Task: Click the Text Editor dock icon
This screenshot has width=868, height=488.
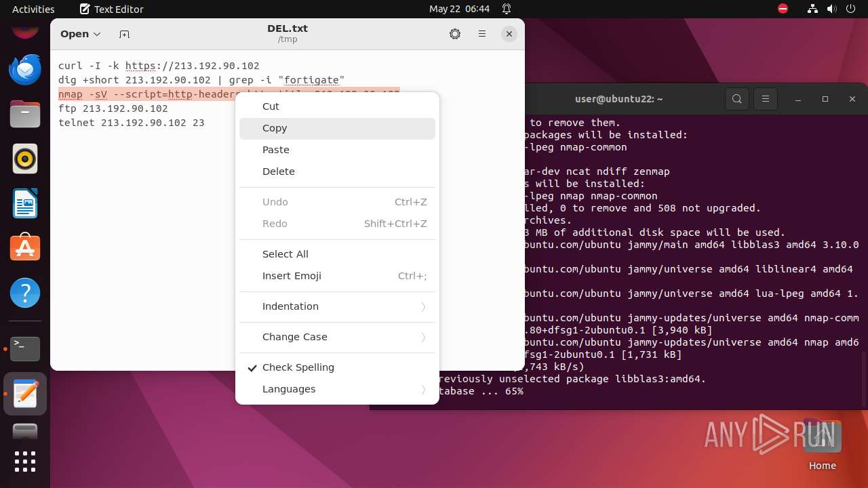Action: (x=25, y=394)
